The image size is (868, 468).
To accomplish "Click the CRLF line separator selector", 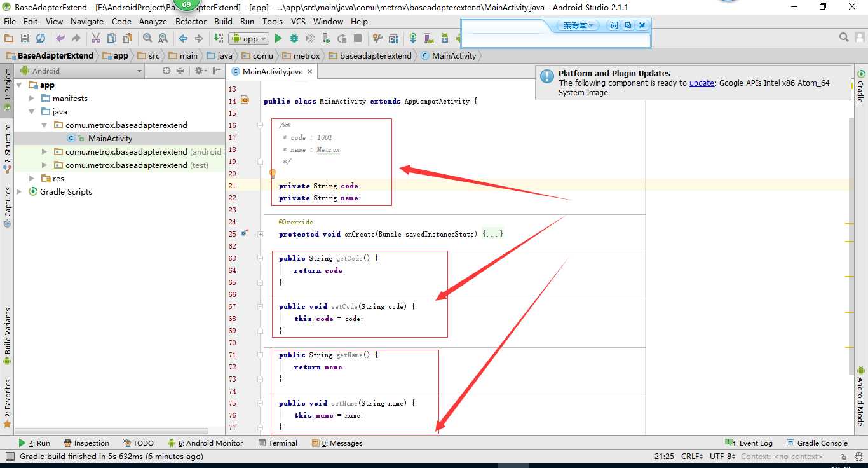I will [691, 456].
